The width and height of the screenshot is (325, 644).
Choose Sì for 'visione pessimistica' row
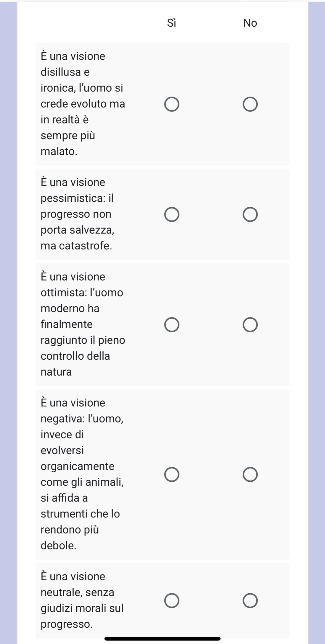[x=172, y=214]
